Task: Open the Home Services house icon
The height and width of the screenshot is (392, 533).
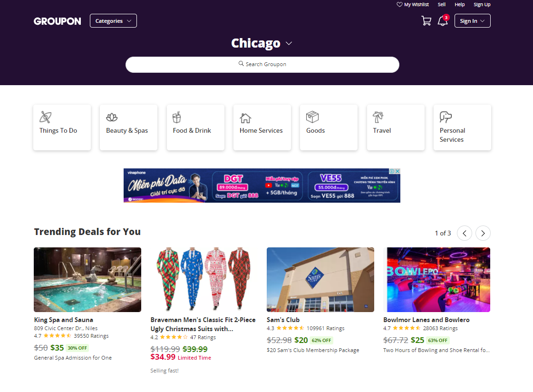Action: (x=245, y=118)
